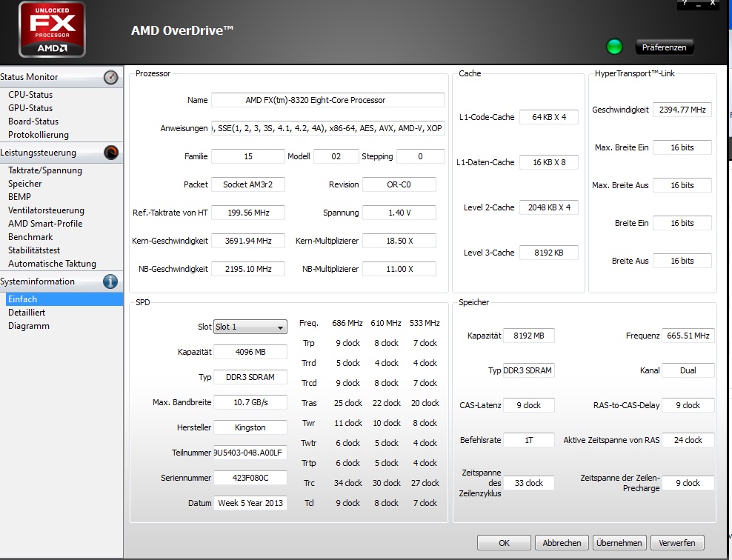732x560 pixels.
Task: Click the CAS-Latenz 9 clock field
Action: tap(528, 405)
